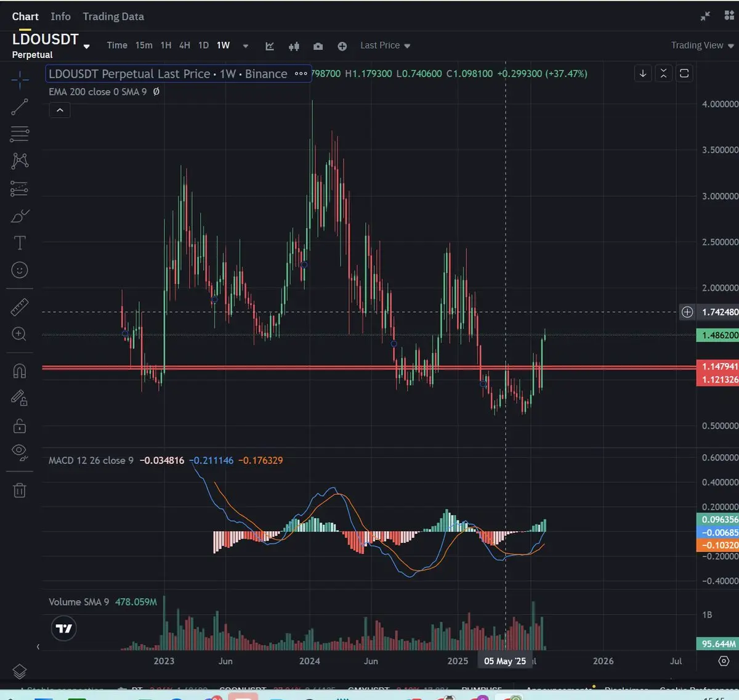Open the forecasting and measurement tools
The height and width of the screenshot is (700, 739).
click(20, 189)
